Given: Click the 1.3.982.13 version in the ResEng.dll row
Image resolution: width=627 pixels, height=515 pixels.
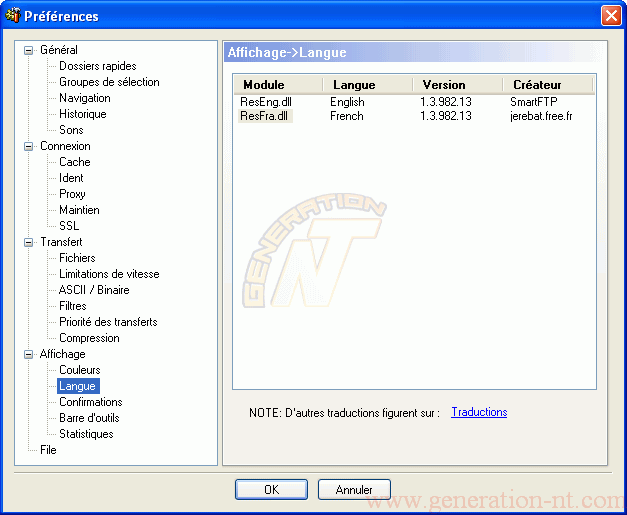Looking at the screenshot, I should click(445, 102).
